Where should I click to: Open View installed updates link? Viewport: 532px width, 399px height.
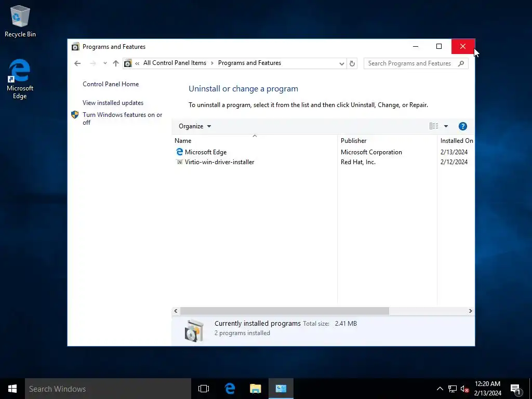(x=113, y=103)
